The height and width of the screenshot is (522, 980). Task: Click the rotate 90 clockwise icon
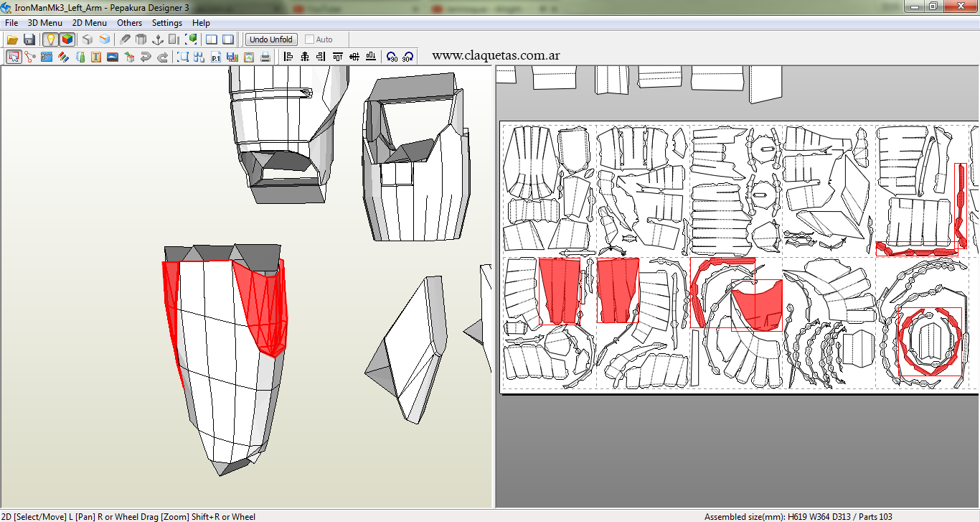tap(407, 57)
